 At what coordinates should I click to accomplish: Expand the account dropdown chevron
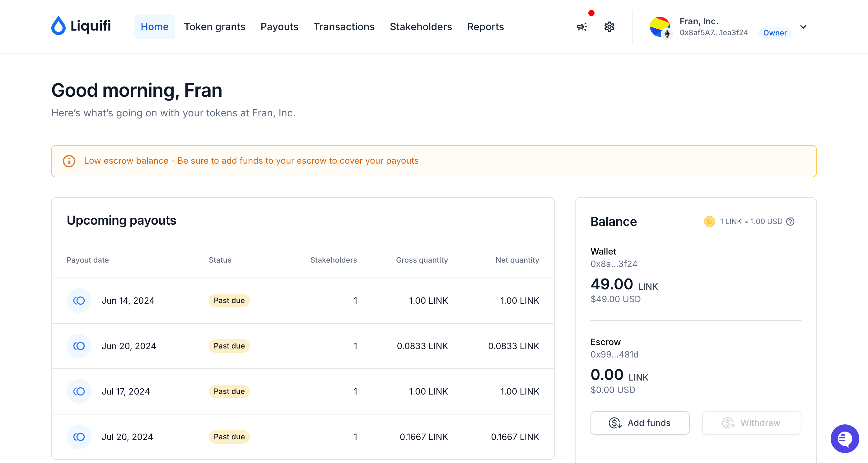pyautogui.click(x=803, y=27)
